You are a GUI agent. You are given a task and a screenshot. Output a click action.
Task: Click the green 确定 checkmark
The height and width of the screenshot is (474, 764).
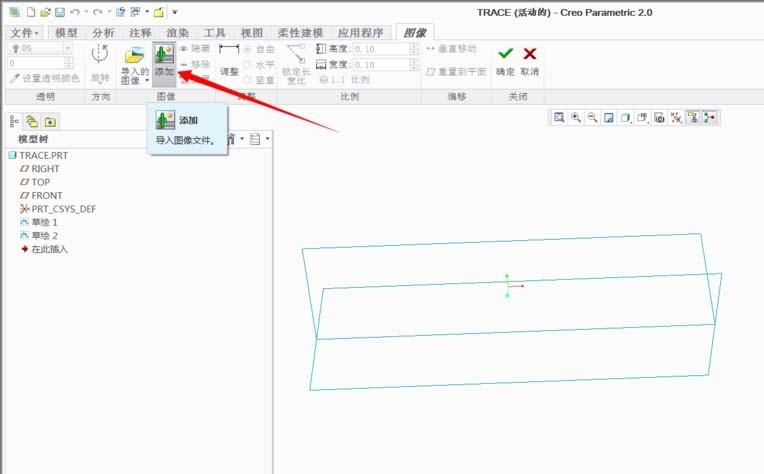coord(506,54)
